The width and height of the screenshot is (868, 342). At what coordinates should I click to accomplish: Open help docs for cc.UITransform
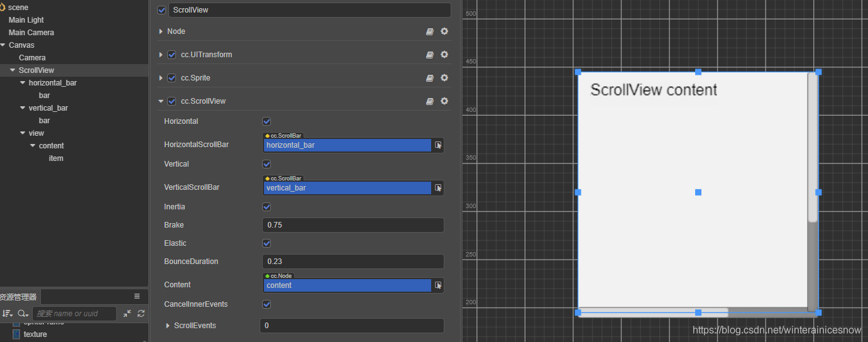(430, 55)
